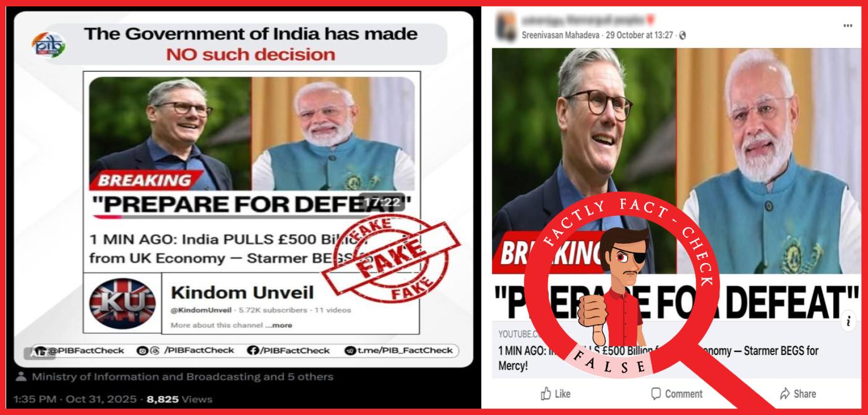Click the info icon beside the headline
This screenshot has height=415, width=868.
(848, 321)
